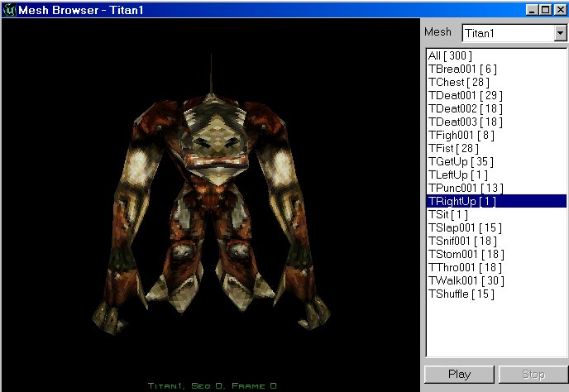Pick the TDeat003 [18] sequence
Screen dimensions: 569x392
465,122
